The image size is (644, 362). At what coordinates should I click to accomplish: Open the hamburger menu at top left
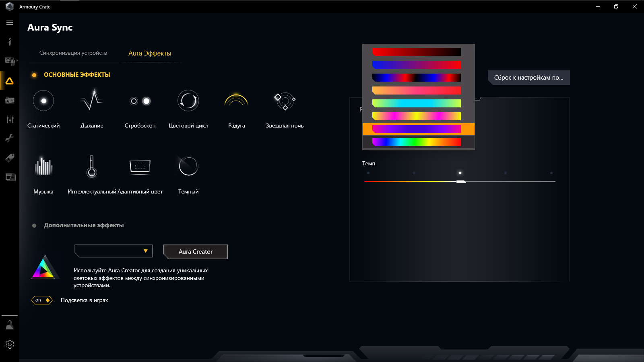9,23
